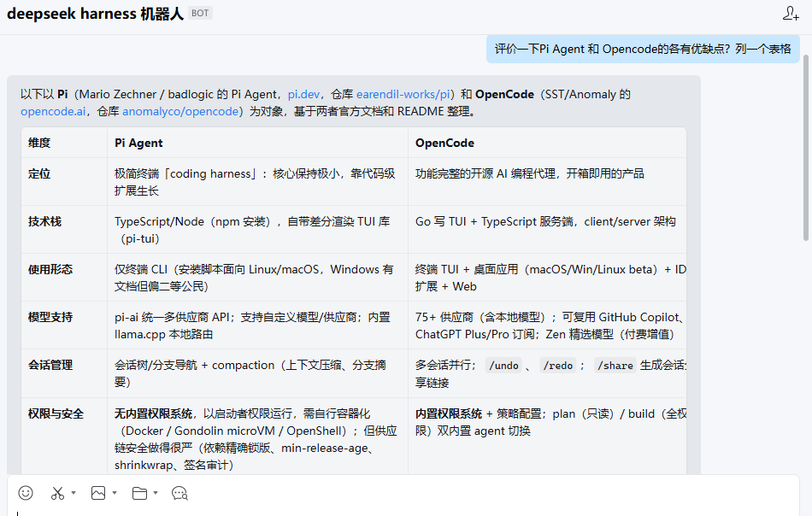Open the image options dropdown arrow

pyautogui.click(x=115, y=493)
